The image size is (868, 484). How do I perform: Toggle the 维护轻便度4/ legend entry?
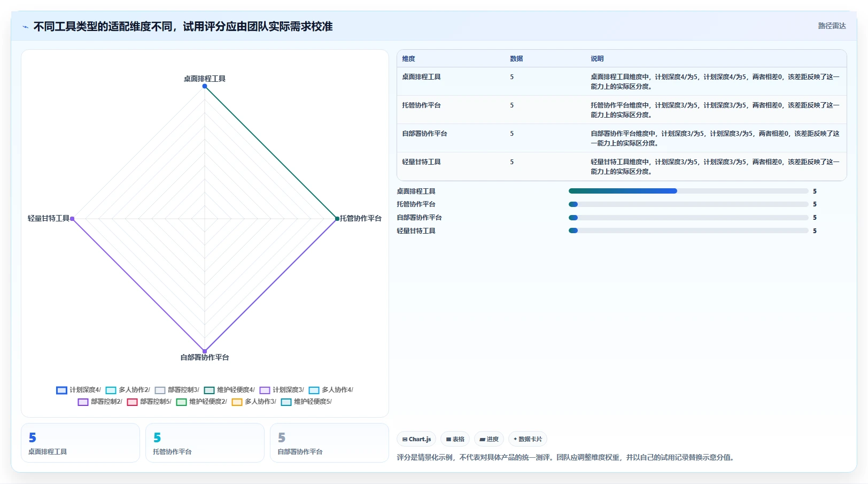(x=229, y=390)
